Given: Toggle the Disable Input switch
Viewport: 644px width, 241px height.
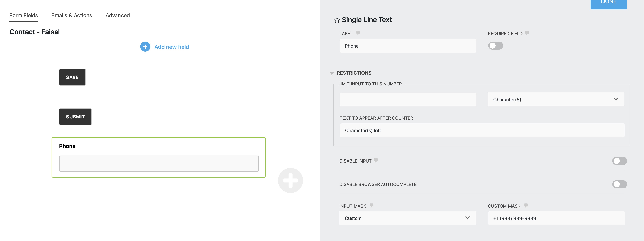Looking at the screenshot, I should click(x=619, y=161).
